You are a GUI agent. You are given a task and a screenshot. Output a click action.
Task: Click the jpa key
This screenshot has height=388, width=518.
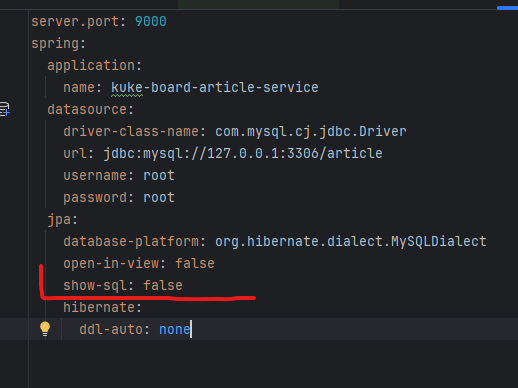(x=59, y=220)
